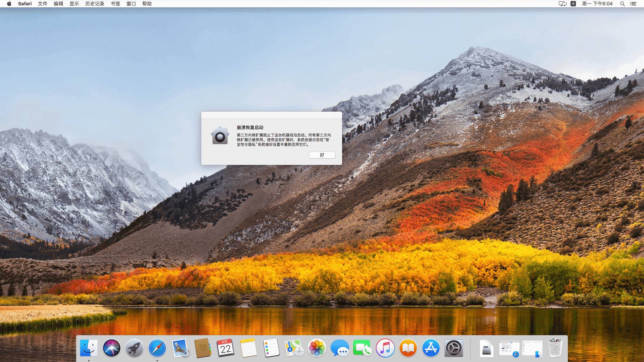Click the input source A indicator
The image size is (644, 362).
[573, 4]
